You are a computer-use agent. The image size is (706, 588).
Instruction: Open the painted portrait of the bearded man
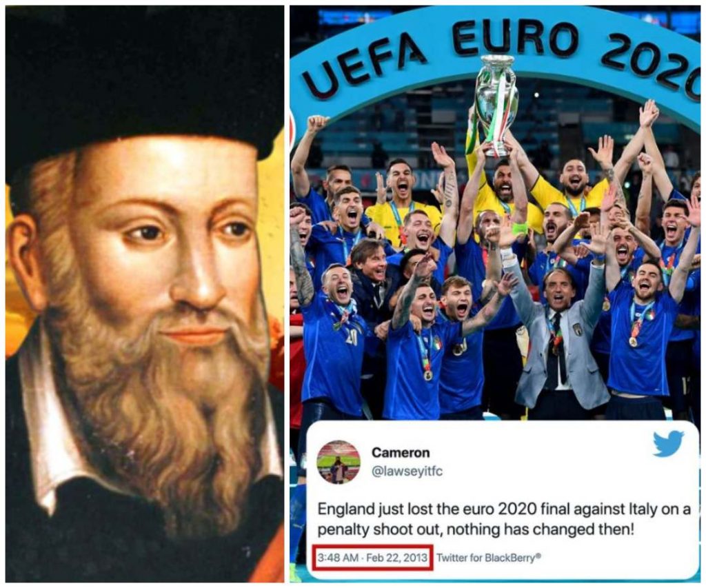pyautogui.click(x=145, y=294)
